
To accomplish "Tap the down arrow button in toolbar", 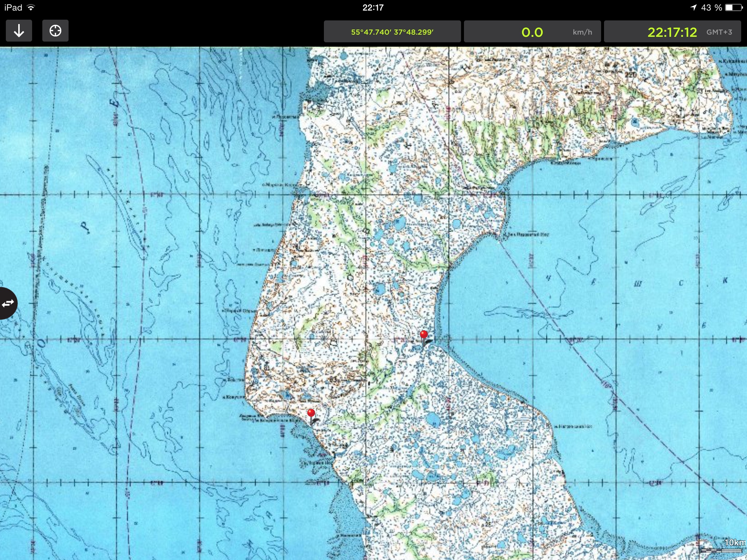I will (x=19, y=31).
